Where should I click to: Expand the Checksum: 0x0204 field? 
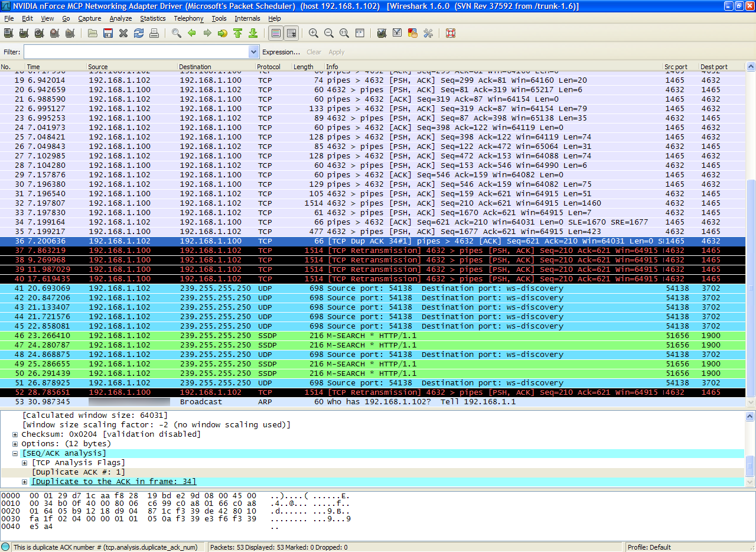[15, 434]
